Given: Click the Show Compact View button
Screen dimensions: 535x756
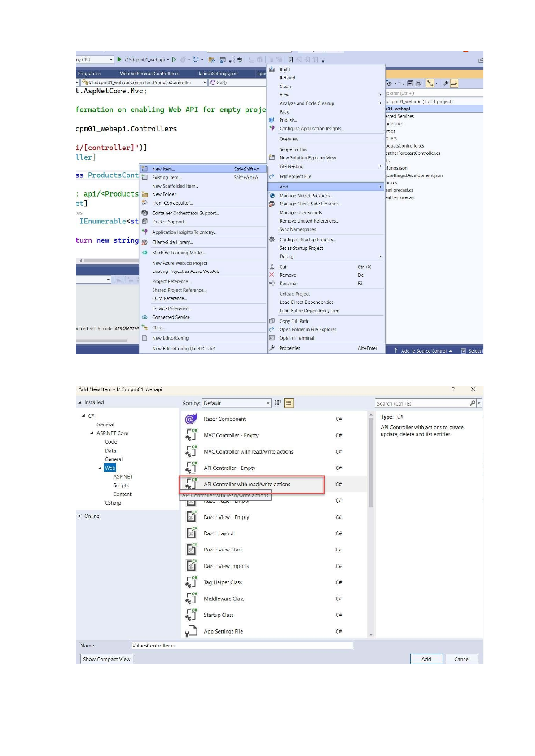Looking at the screenshot, I should pyautogui.click(x=106, y=659).
